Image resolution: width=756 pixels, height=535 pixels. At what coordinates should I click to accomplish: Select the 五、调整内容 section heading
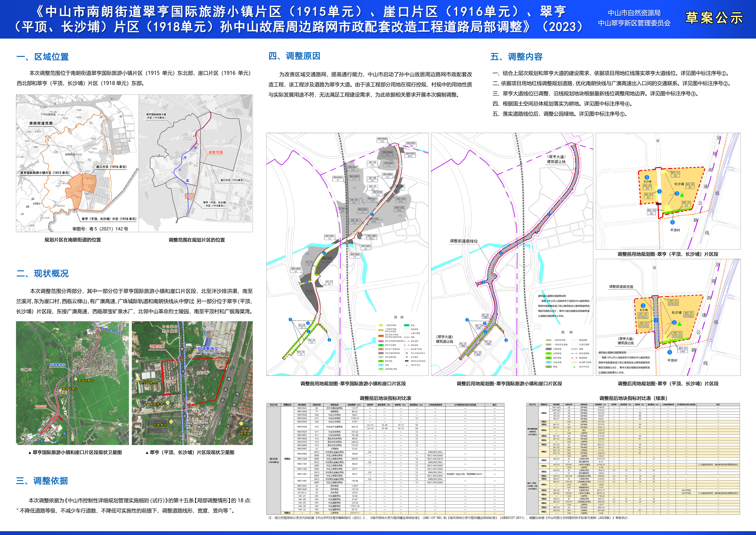coord(516,57)
